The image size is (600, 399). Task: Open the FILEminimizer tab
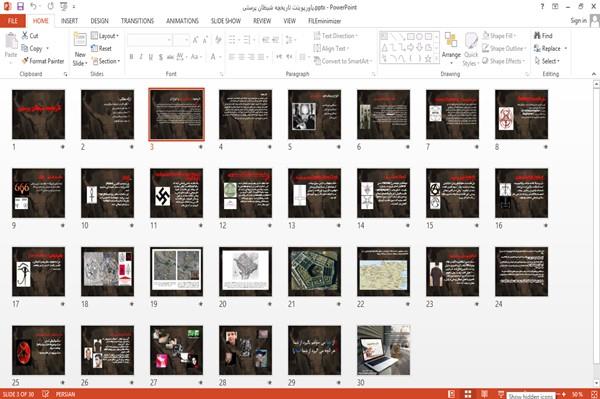[x=324, y=21]
